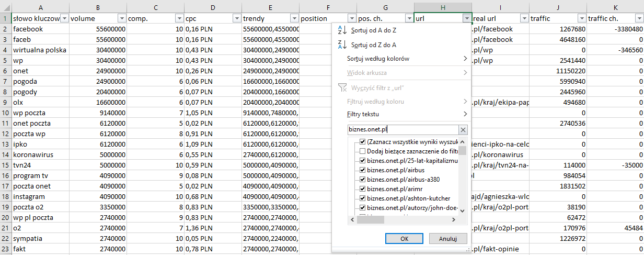Click the filter list vertical scrollbar
This screenshot has height=255, width=644.
pyautogui.click(x=463, y=176)
